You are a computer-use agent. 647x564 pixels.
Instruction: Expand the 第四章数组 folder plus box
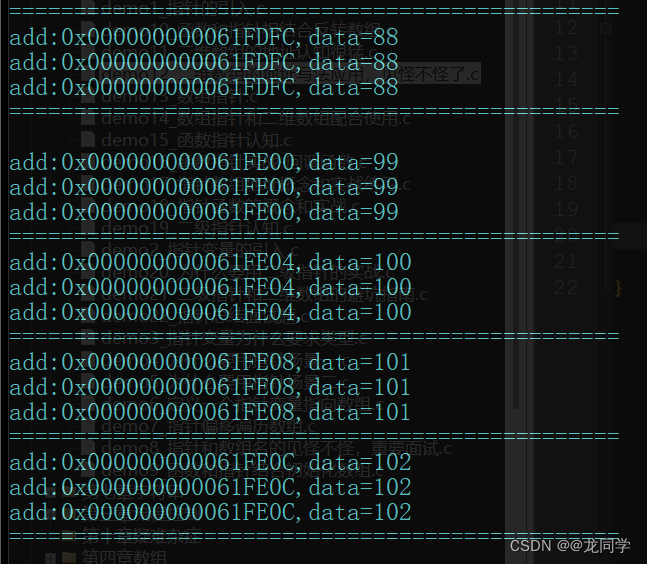point(50,558)
